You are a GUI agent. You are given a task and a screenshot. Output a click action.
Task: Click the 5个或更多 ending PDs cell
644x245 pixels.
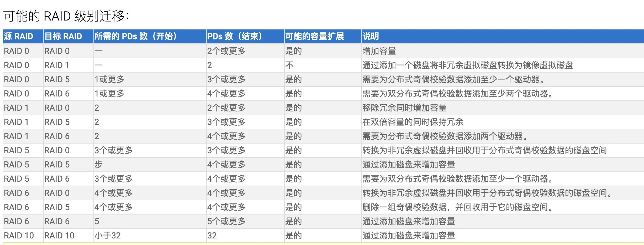(226, 221)
